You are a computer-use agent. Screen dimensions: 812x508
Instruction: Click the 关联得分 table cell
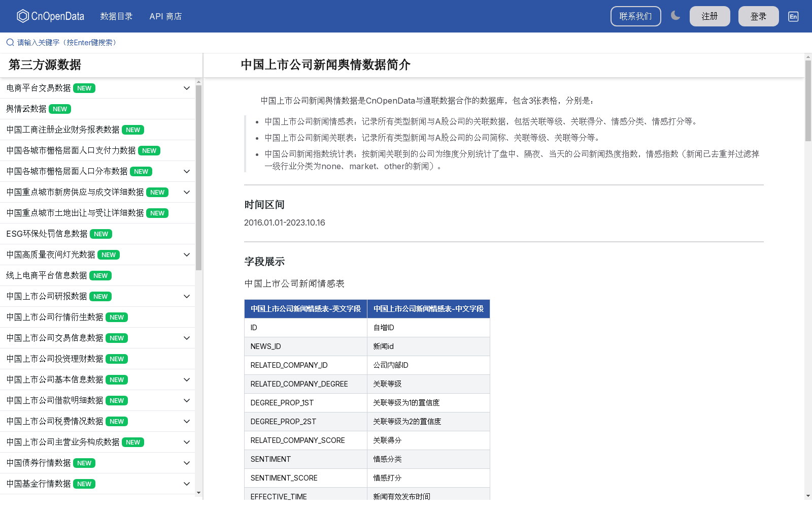click(428, 440)
